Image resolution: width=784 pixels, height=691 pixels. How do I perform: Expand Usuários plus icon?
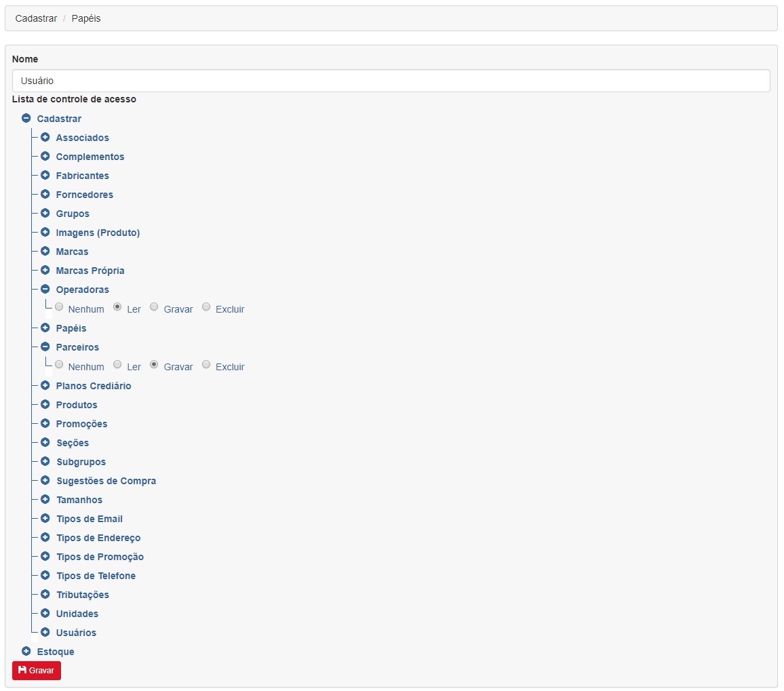coord(45,633)
